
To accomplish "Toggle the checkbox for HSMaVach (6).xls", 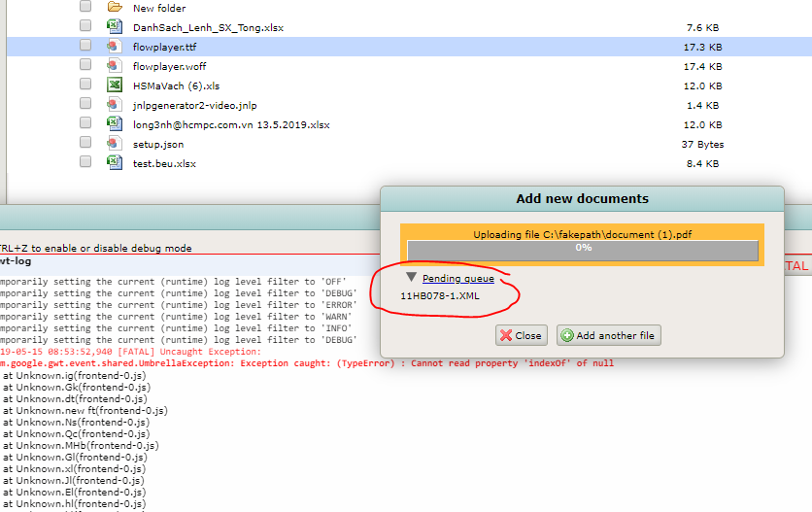I will point(85,85).
